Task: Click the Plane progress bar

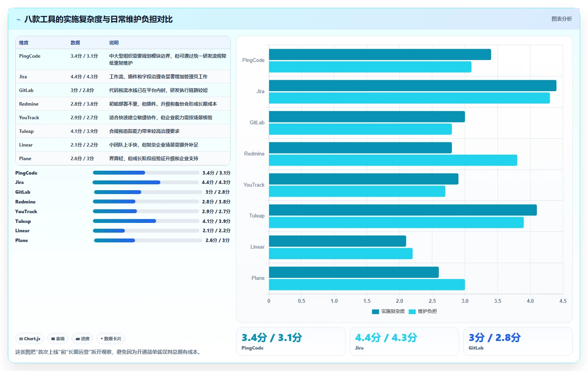Action: coord(148,240)
